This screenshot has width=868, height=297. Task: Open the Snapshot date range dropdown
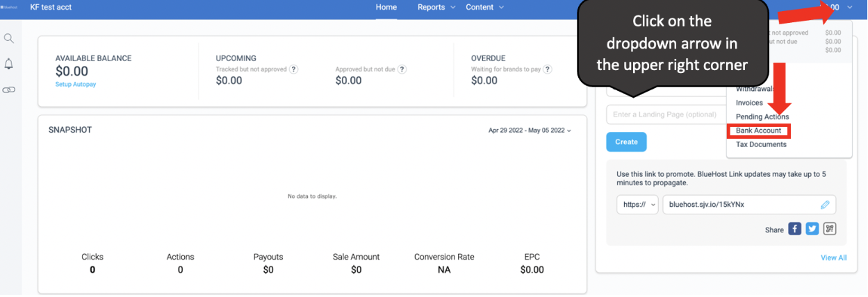pyautogui.click(x=530, y=130)
